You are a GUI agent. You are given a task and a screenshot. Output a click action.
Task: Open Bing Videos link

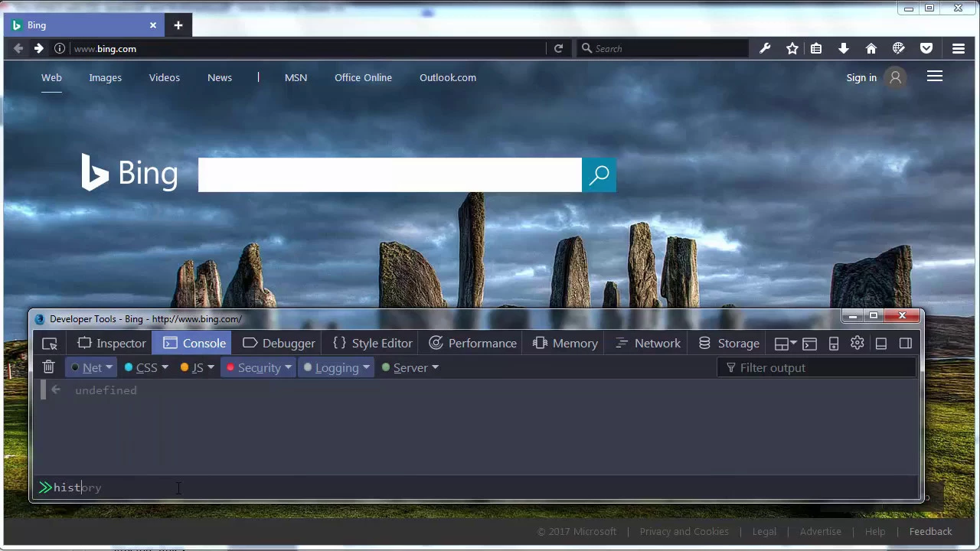tap(165, 77)
